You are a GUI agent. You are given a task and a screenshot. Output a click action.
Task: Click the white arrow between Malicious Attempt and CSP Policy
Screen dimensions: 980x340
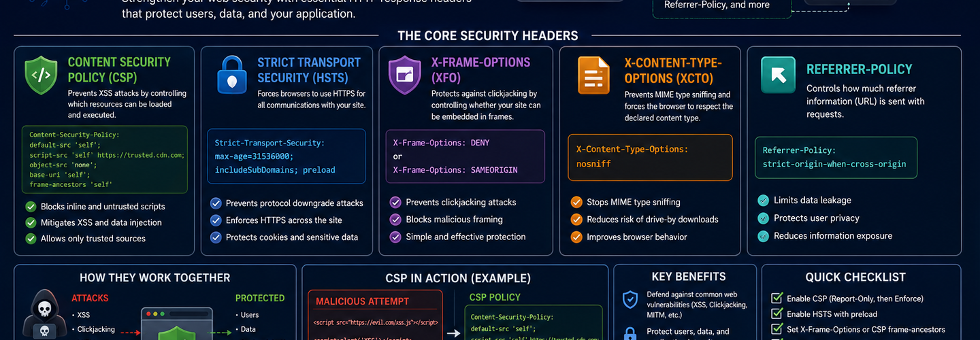click(453, 333)
